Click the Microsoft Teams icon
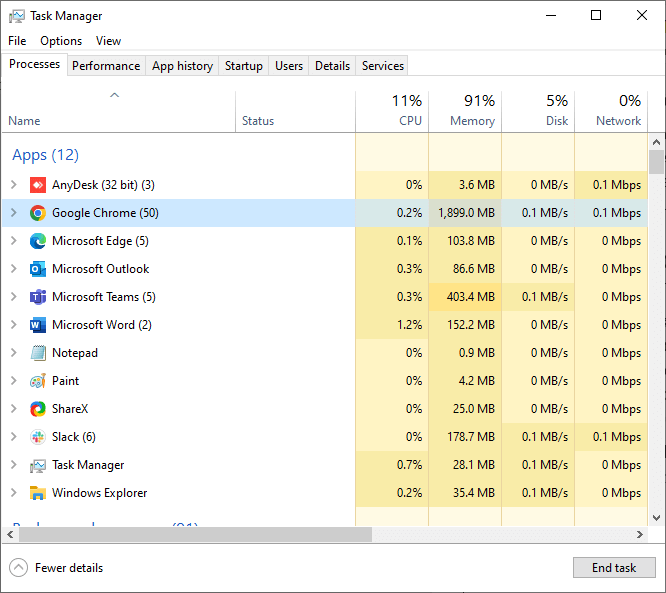The image size is (666, 593). tap(38, 297)
